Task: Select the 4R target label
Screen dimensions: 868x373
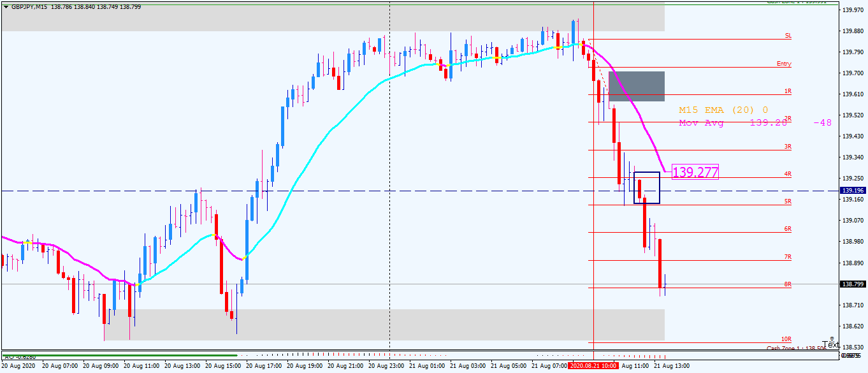Action: 788,174
